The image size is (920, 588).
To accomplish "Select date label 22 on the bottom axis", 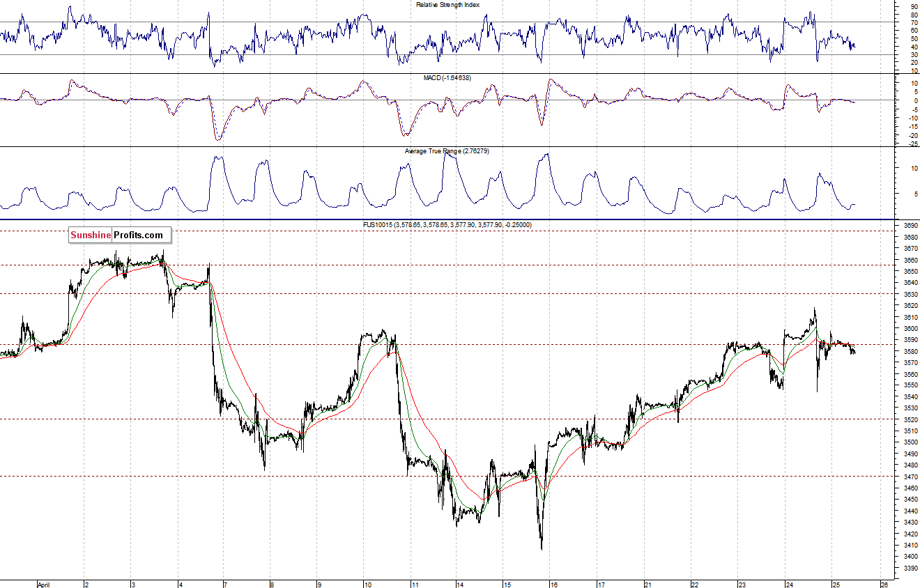I will point(695,584).
